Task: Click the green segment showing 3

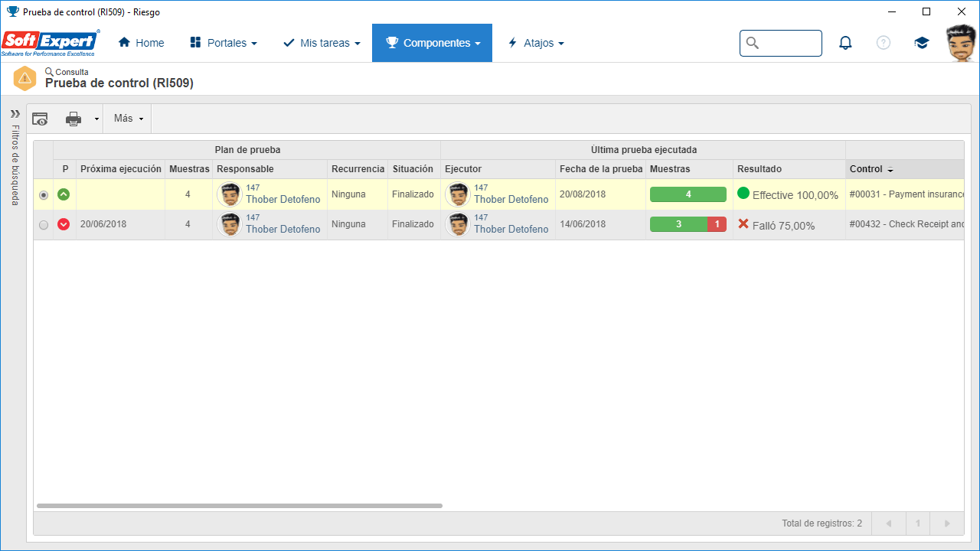Action: tap(678, 224)
